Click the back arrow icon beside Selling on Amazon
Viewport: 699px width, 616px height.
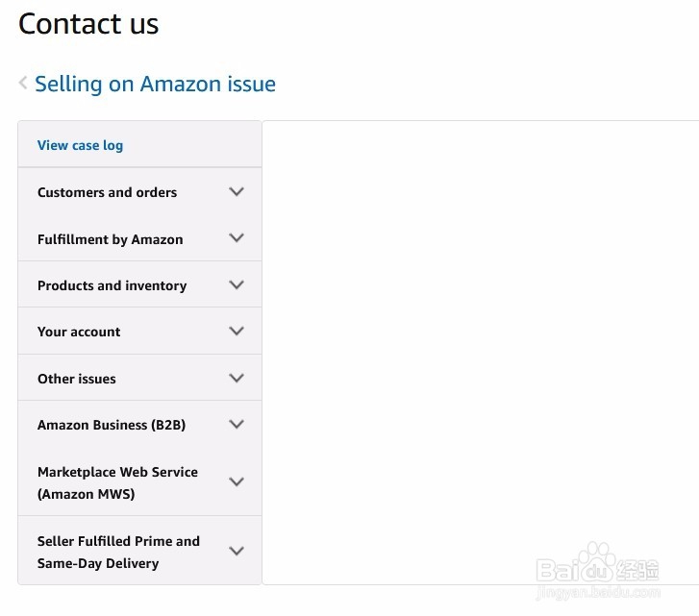(x=23, y=84)
